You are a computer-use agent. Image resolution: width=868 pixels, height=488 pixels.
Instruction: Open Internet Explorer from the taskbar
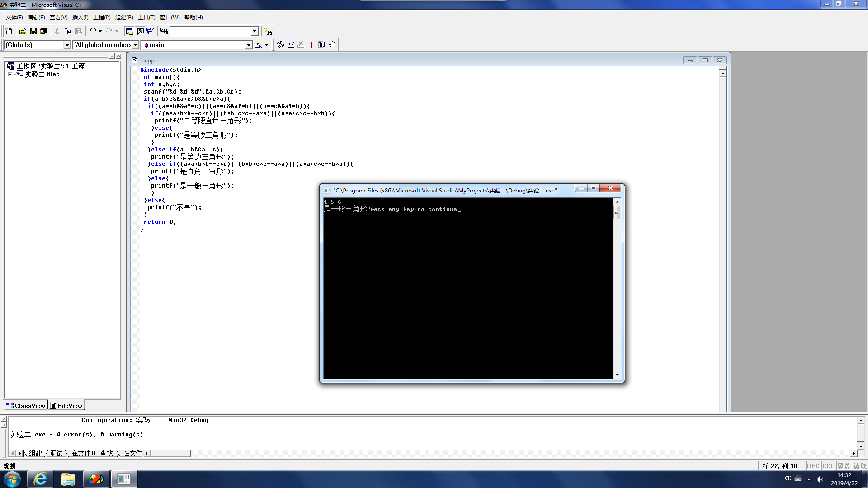[x=40, y=479]
